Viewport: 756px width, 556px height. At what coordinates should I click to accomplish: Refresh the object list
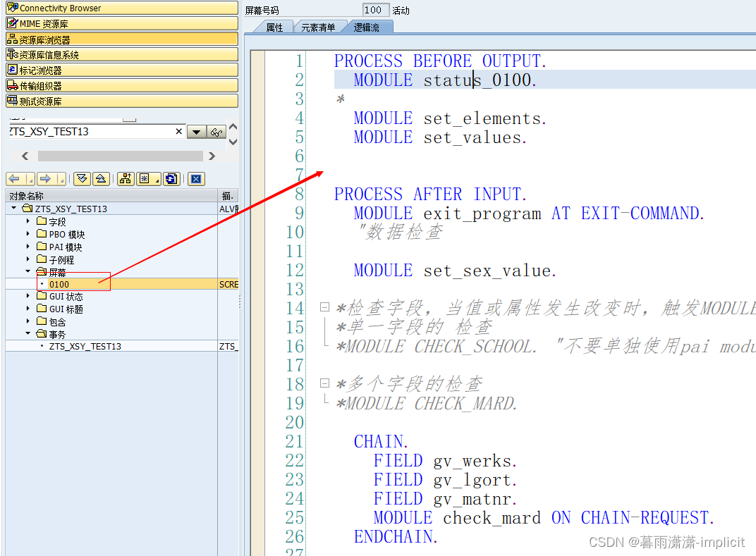click(171, 179)
